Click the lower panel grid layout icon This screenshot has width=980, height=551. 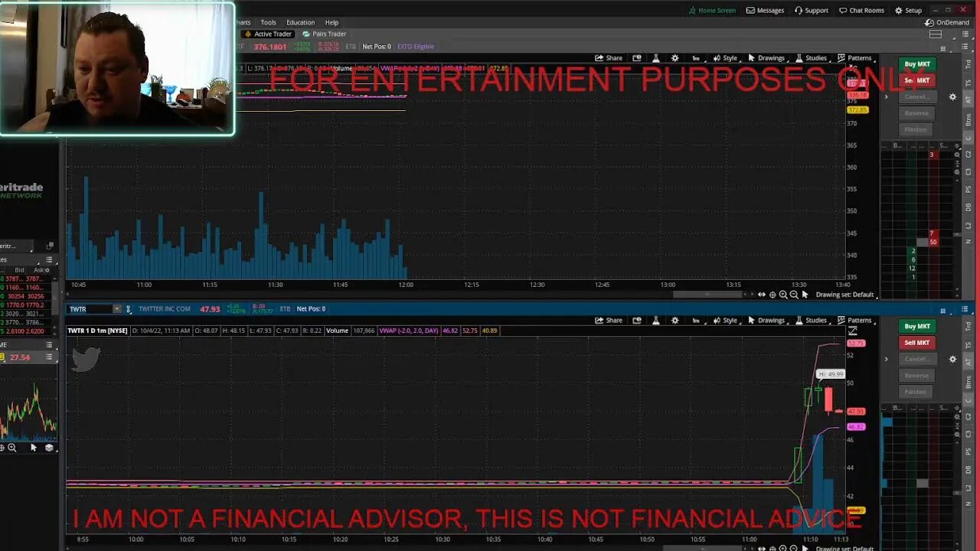click(x=943, y=311)
